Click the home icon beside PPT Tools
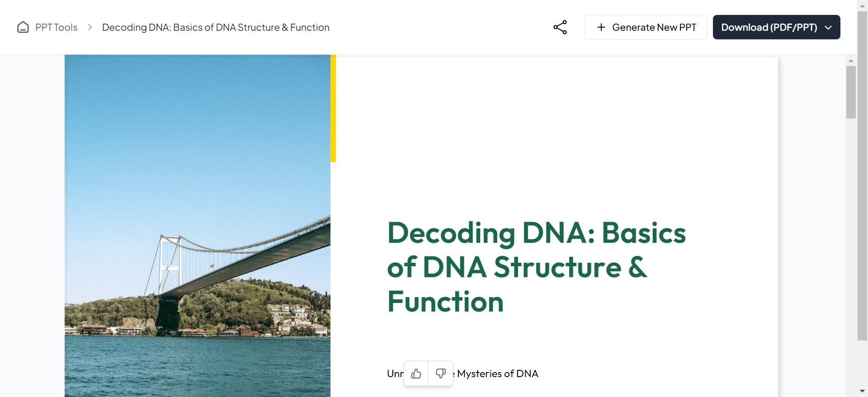This screenshot has width=868, height=397. [23, 28]
